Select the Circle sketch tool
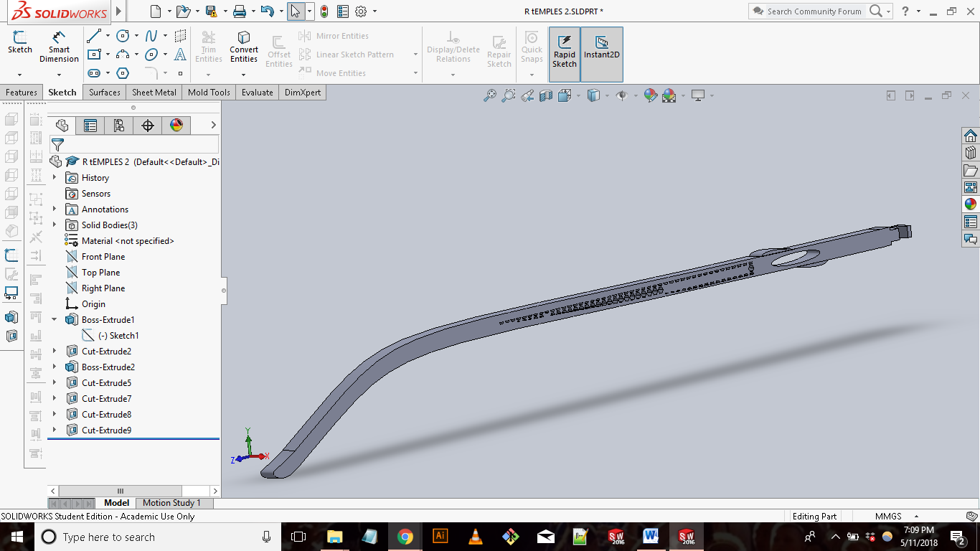The height and width of the screenshot is (551, 980). [x=123, y=35]
